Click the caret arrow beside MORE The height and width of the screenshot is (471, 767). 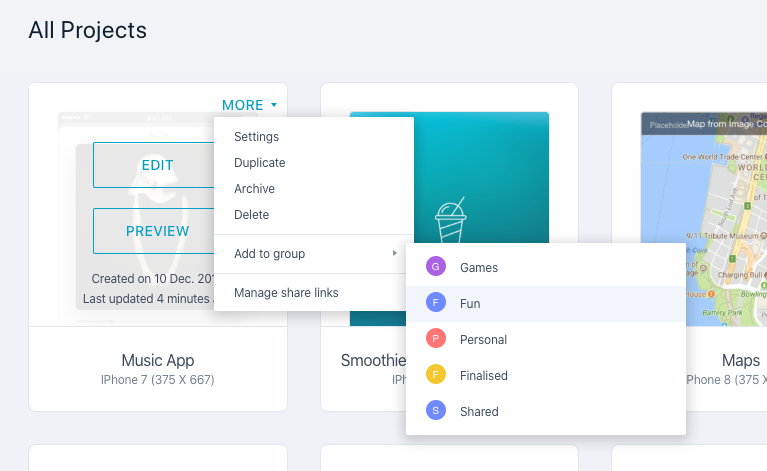pos(274,105)
